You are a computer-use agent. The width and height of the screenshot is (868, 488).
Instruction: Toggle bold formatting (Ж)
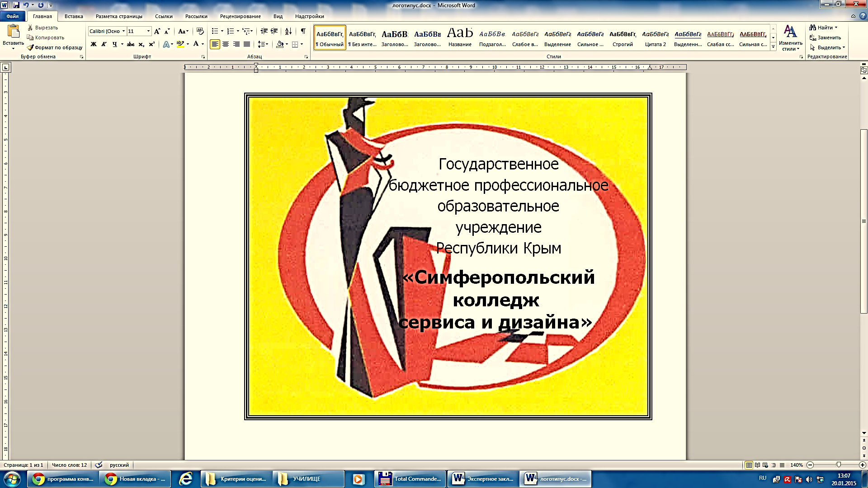coord(94,44)
